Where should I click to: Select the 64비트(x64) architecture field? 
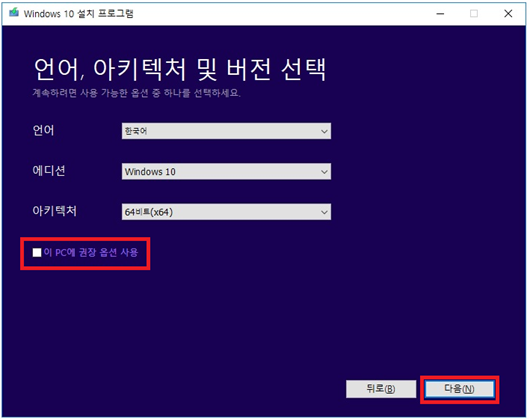pyautogui.click(x=226, y=212)
